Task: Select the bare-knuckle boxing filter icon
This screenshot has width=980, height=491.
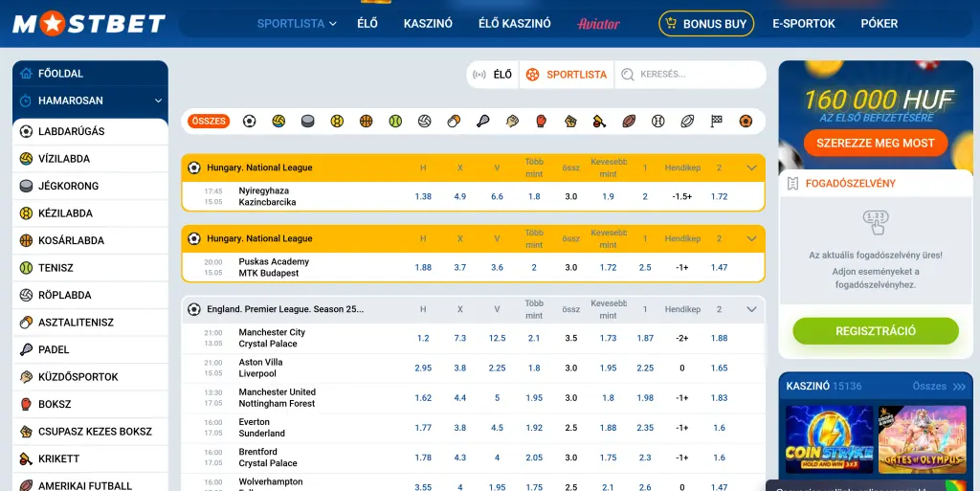Action: pyautogui.click(x=570, y=122)
